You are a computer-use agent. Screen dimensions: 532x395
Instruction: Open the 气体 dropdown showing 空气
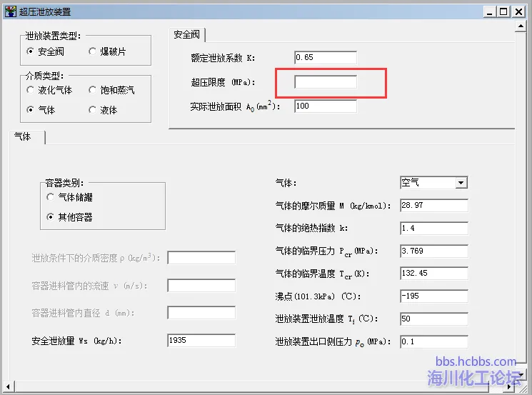[x=461, y=183]
